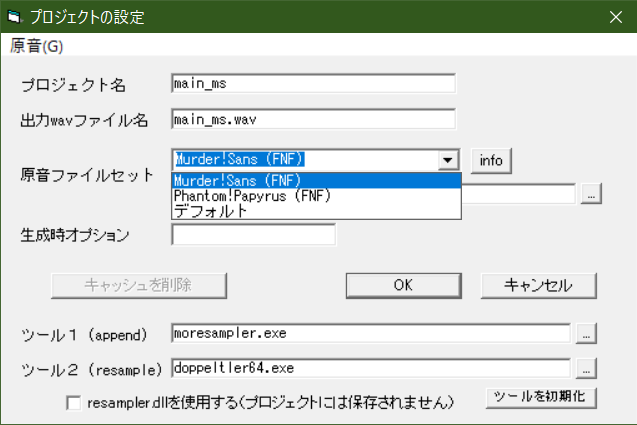Screen dimensions: 637x425
Task: Click the 原音ファイルセット label
Action: coord(87,176)
